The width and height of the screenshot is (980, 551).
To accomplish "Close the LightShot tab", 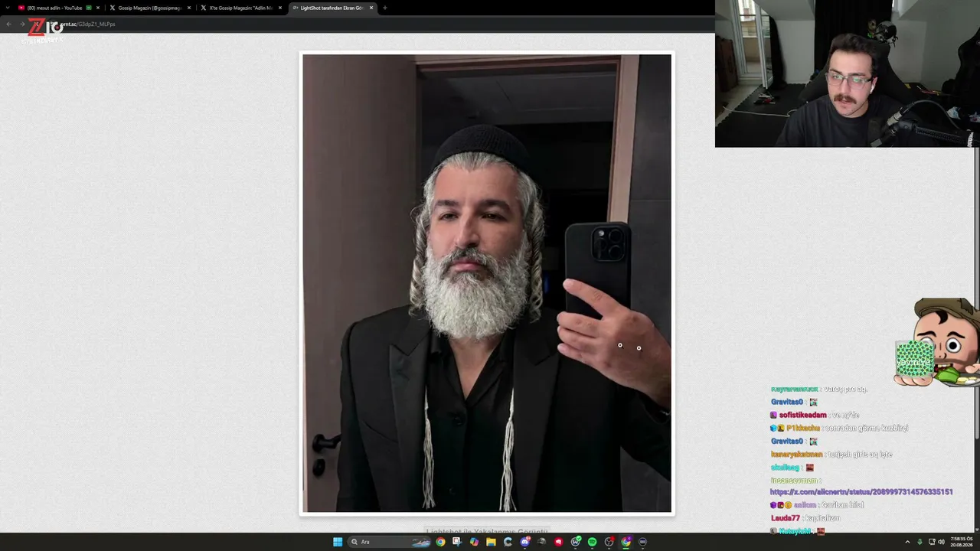I will (x=371, y=8).
